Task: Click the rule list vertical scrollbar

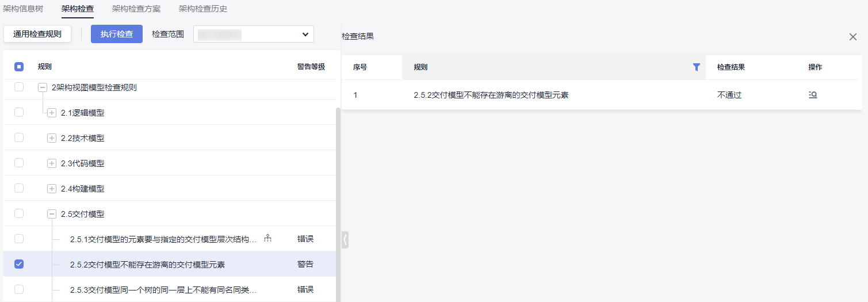Action: point(338,201)
